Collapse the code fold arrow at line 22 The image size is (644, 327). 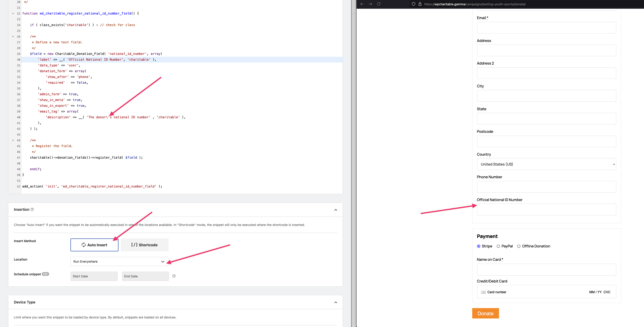click(x=13, y=13)
